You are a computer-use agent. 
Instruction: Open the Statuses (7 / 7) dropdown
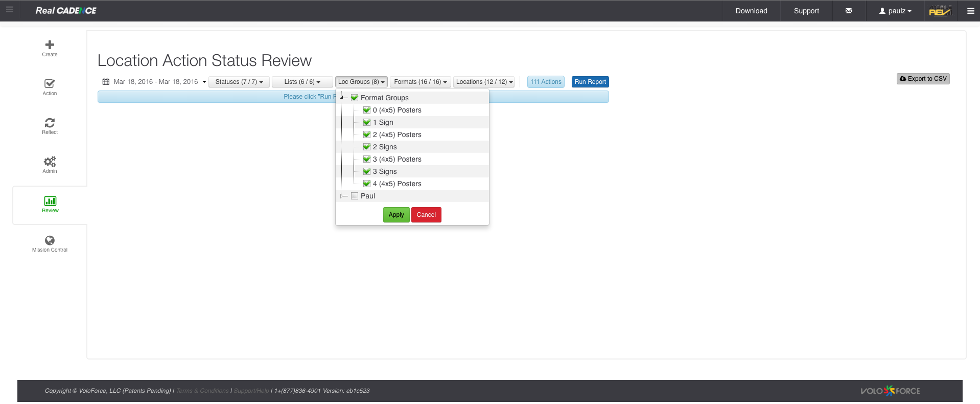pyautogui.click(x=239, y=82)
